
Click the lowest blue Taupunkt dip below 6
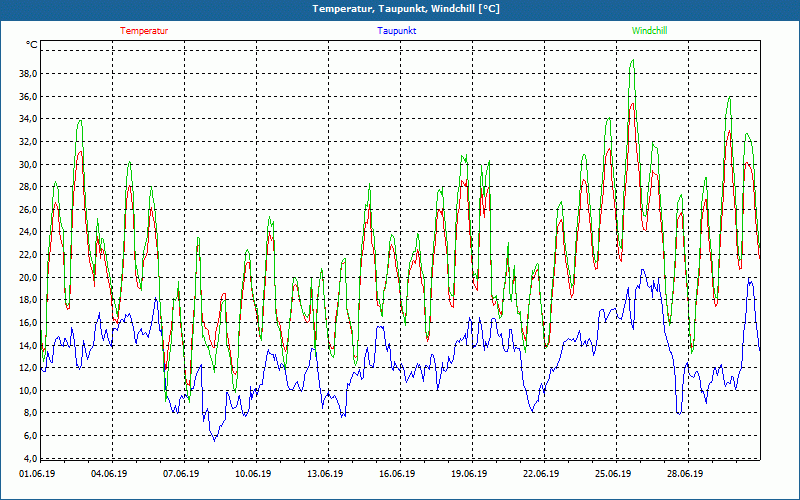(x=214, y=440)
